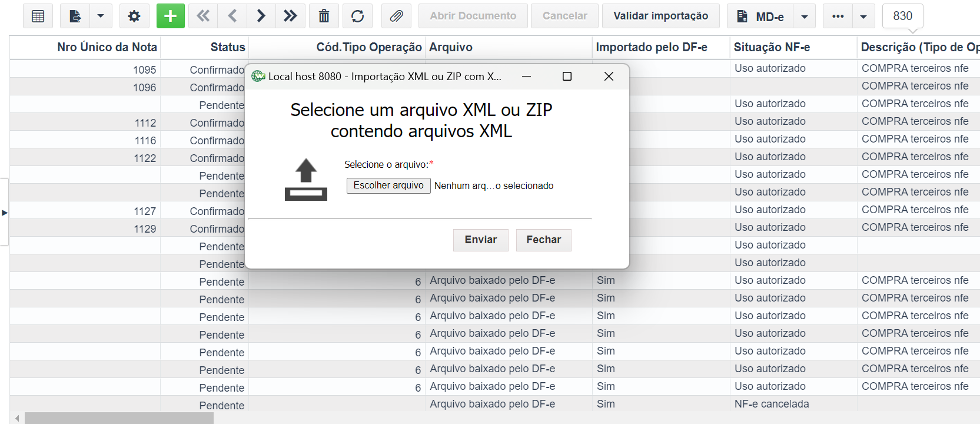Expand the export options dropdown arrow

tap(101, 16)
